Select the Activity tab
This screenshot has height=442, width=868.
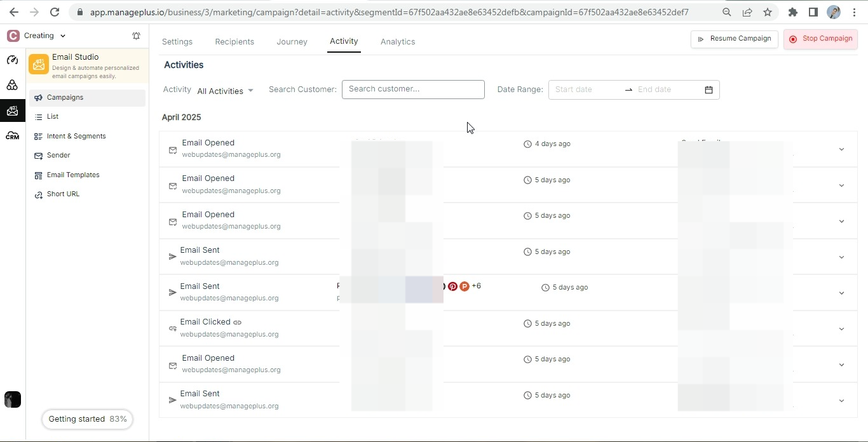[x=344, y=41]
